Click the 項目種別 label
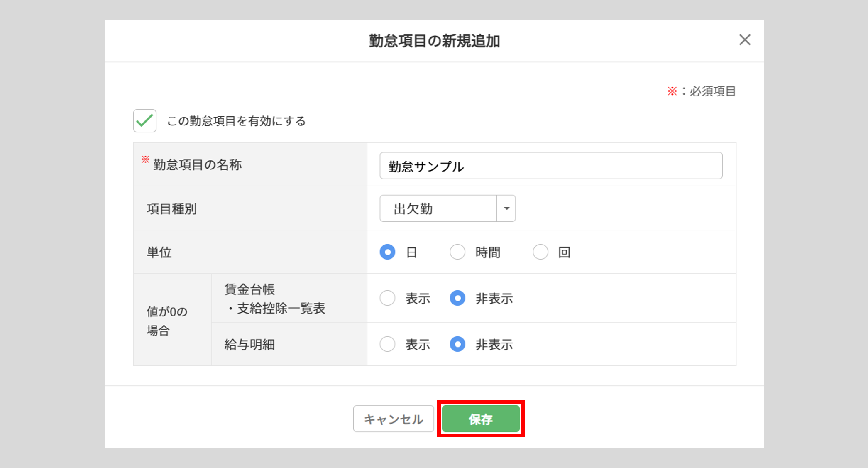868x468 pixels. pos(171,209)
